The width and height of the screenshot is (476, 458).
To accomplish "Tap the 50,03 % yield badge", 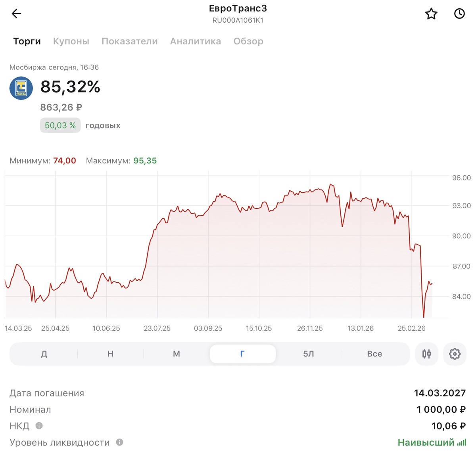I will coord(60,125).
